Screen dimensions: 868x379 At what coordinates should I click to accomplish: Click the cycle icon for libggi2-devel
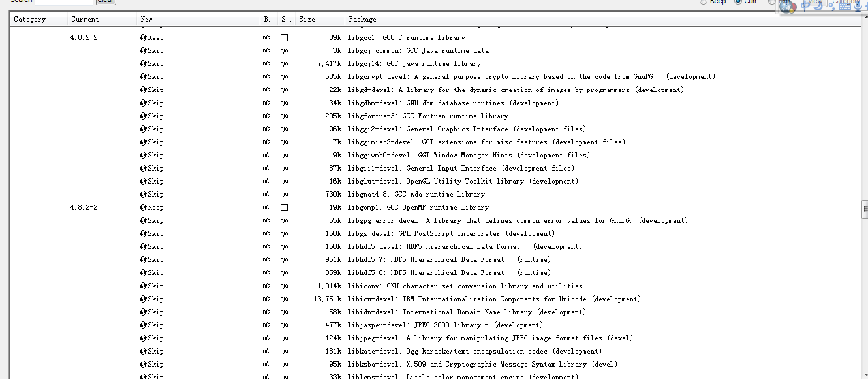(144, 129)
